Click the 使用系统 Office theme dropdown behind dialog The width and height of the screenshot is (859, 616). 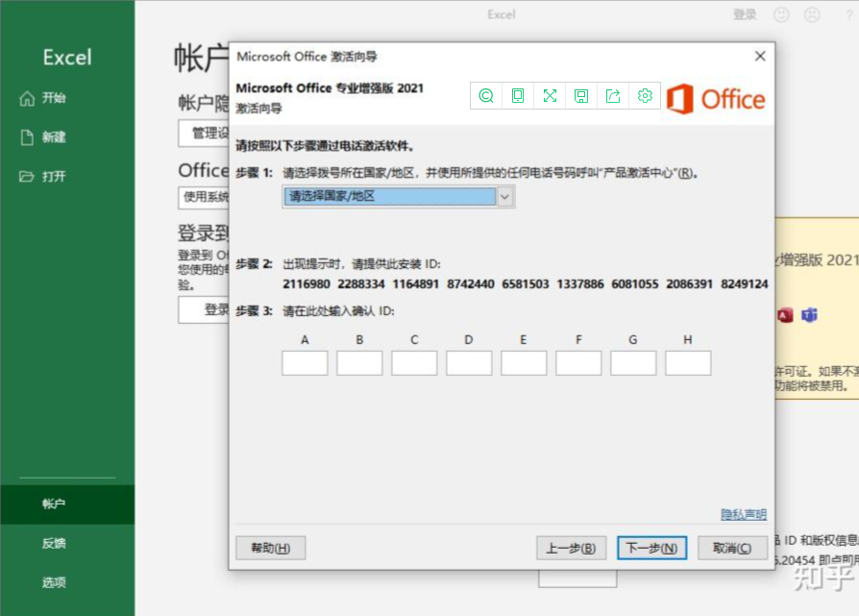pyautogui.click(x=204, y=197)
